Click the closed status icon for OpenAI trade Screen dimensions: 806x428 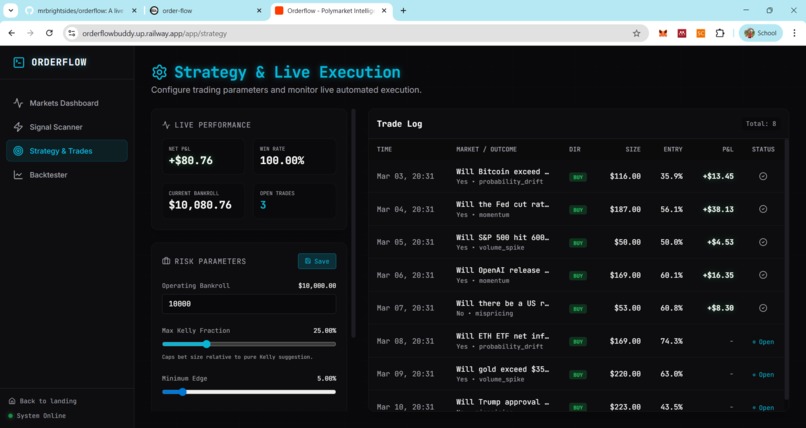tap(763, 275)
